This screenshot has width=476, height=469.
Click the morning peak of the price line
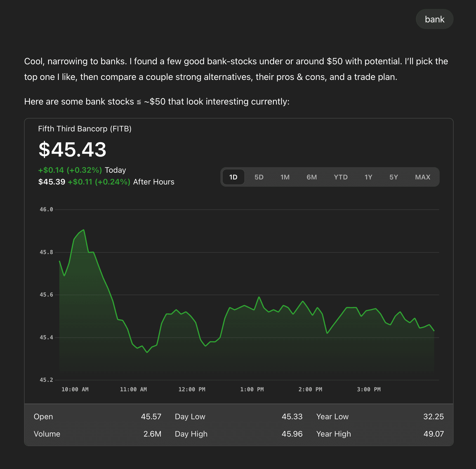pyautogui.click(x=84, y=230)
